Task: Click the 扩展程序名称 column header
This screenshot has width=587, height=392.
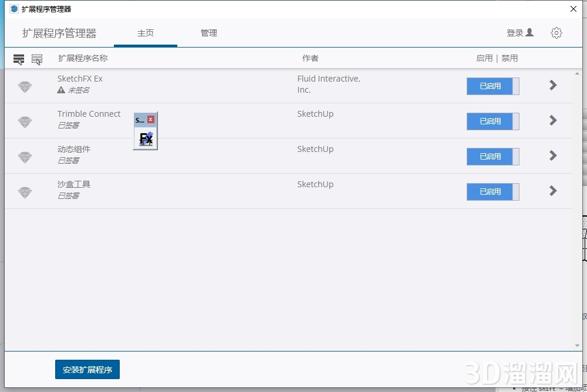Action: click(x=83, y=58)
